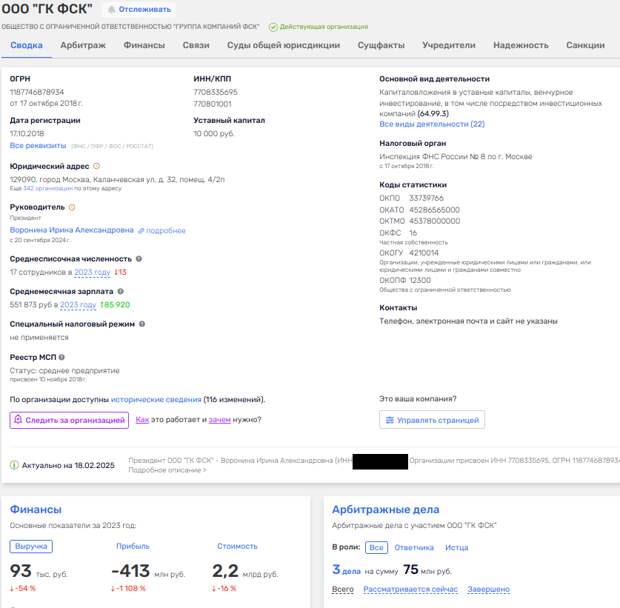Click help icon next to Специальный налоговый режим

point(142,324)
